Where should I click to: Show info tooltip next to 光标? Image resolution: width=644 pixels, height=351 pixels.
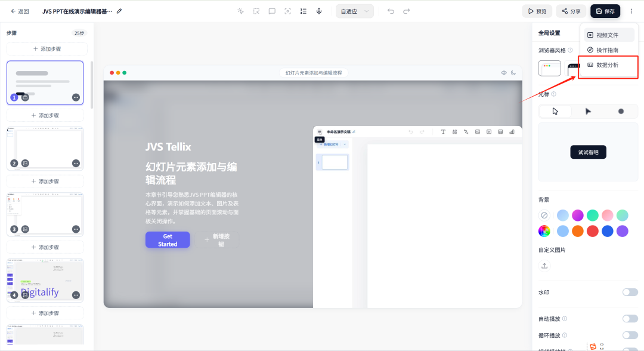553,94
